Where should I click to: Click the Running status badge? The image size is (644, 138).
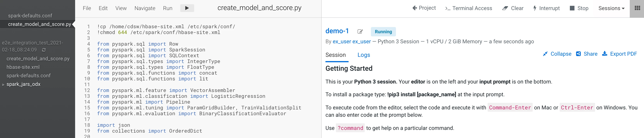[x=383, y=32]
